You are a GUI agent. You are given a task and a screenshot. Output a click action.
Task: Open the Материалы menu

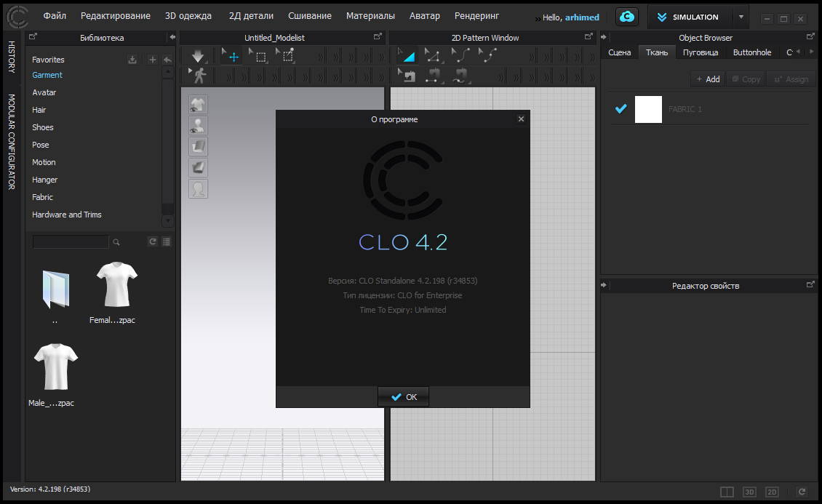click(370, 16)
